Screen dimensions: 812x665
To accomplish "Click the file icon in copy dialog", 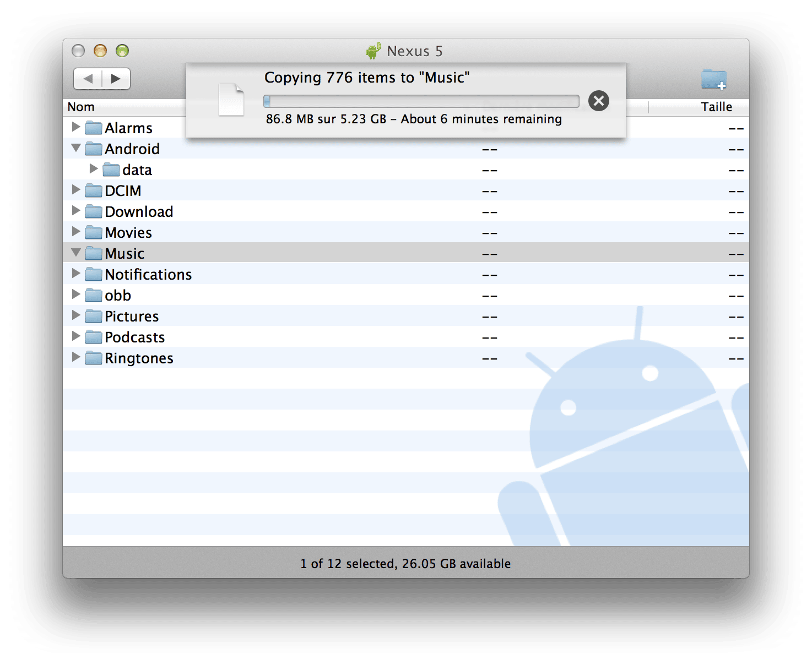I will (x=231, y=100).
